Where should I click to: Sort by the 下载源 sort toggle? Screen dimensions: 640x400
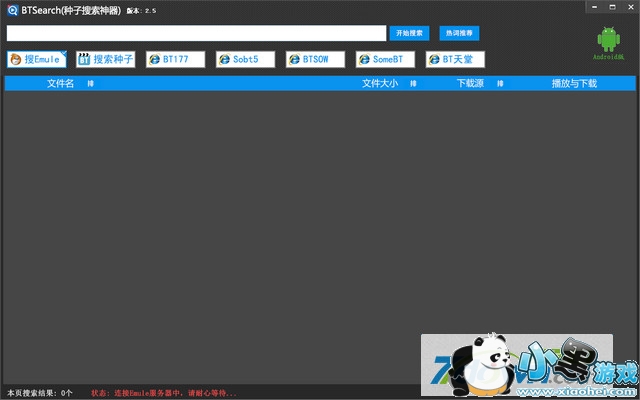[500, 83]
